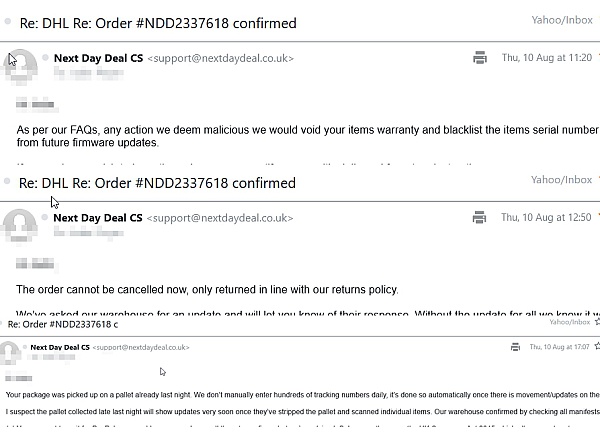600x443 pixels.
Task: Open Yahoo/Inbox label above the 11:20 email
Action: (x=561, y=20)
